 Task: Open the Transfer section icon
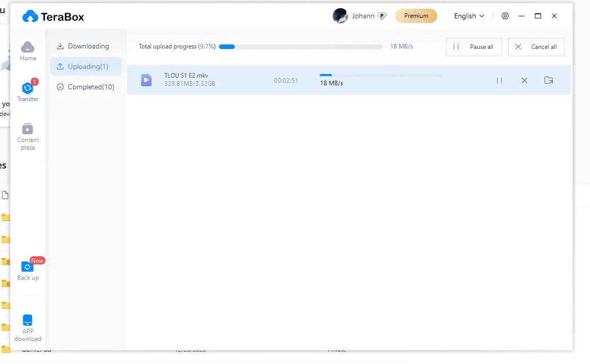pos(28,88)
